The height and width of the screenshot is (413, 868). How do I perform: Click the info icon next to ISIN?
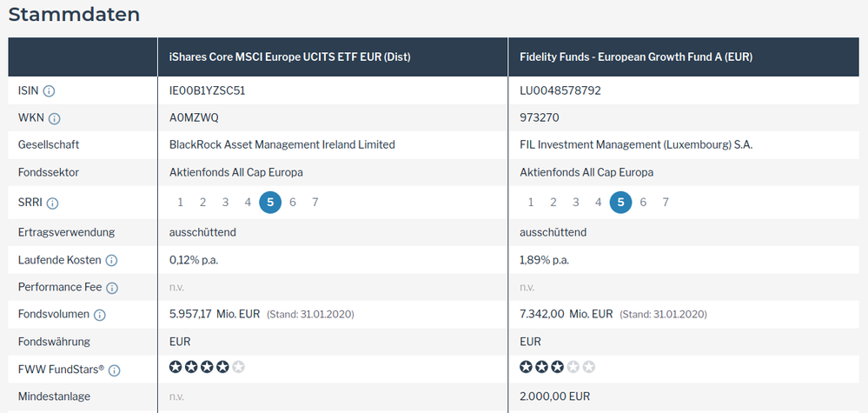point(50,90)
